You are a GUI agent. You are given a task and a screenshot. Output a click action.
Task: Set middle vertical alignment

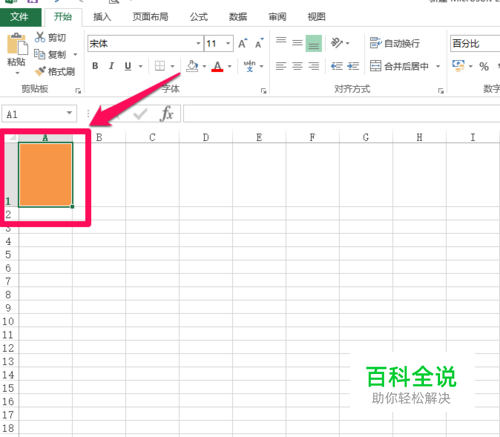click(297, 43)
